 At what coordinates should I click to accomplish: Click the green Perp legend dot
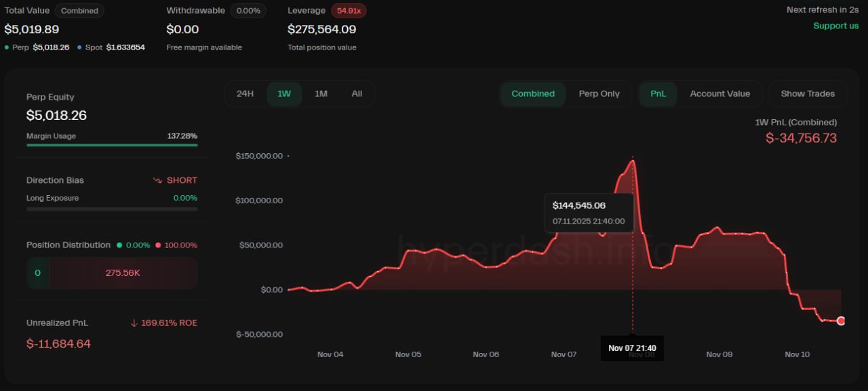pyautogui.click(x=7, y=47)
